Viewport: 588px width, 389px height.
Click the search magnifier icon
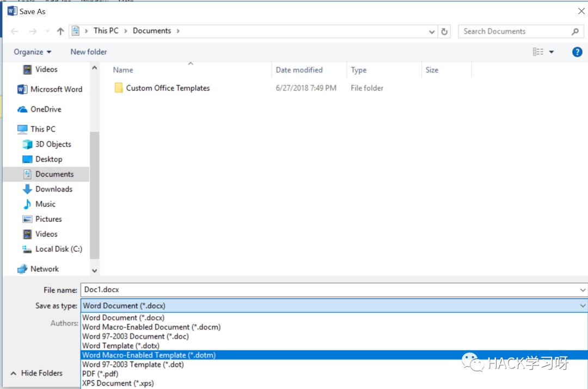[575, 32]
